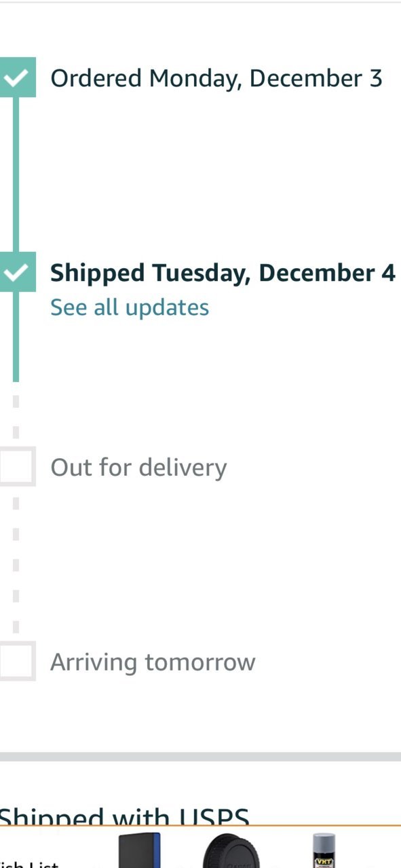
Task: Click the green line segment below Shipped checkmark
Action: coord(16,336)
